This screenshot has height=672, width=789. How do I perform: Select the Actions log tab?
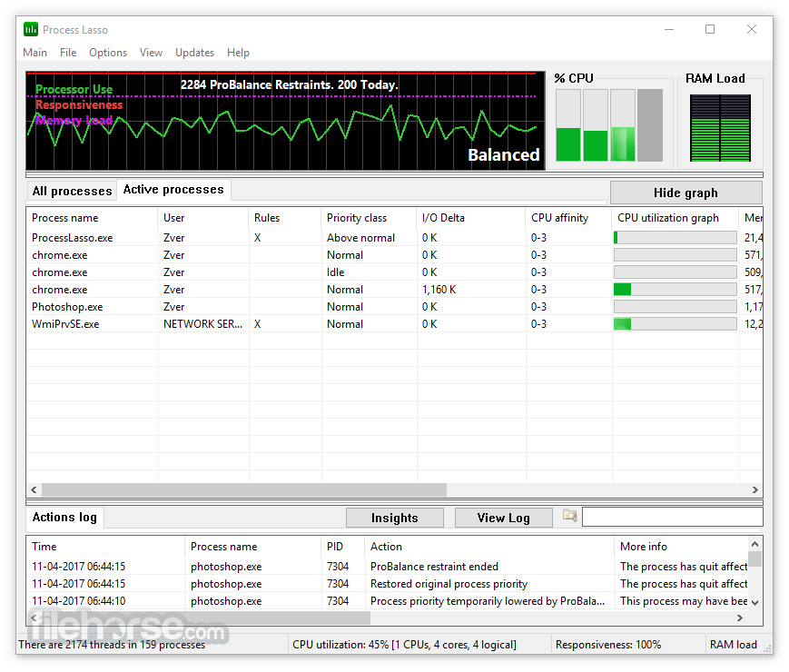[64, 517]
